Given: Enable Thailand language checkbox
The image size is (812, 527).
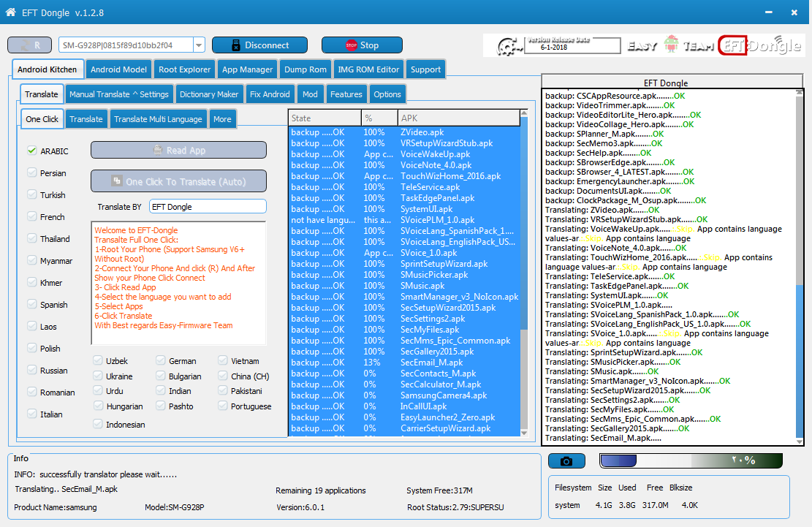Looking at the screenshot, I should (32, 238).
